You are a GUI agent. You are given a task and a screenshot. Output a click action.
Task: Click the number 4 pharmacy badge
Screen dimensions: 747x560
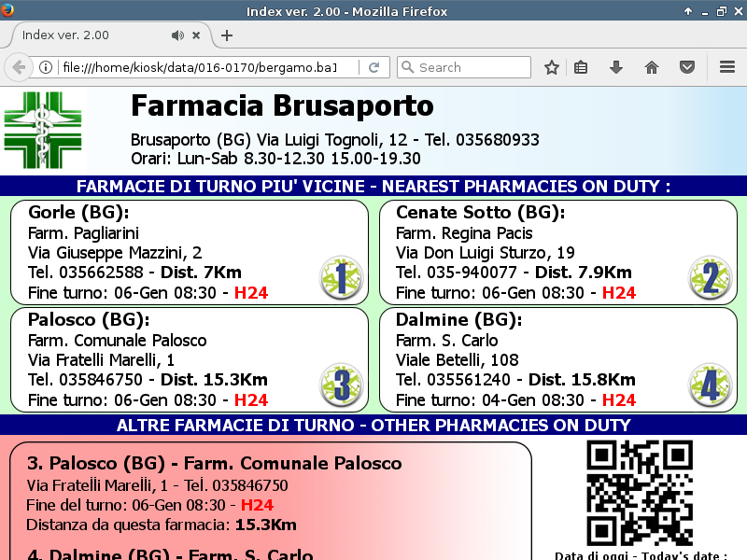tap(710, 385)
